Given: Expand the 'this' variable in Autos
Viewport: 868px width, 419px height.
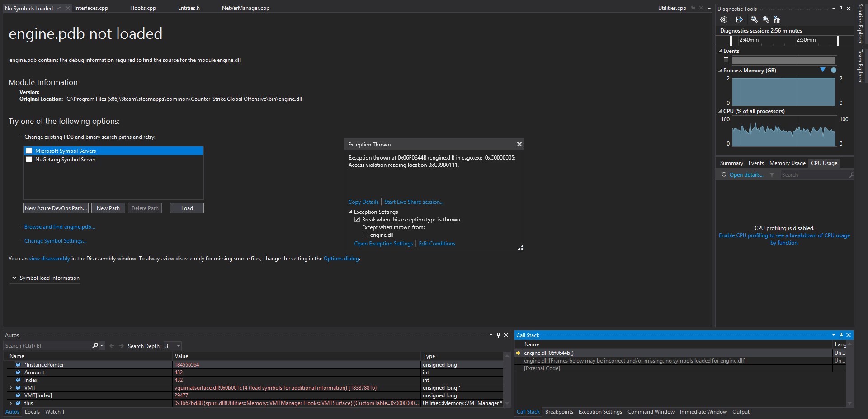Looking at the screenshot, I should (11, 403).
